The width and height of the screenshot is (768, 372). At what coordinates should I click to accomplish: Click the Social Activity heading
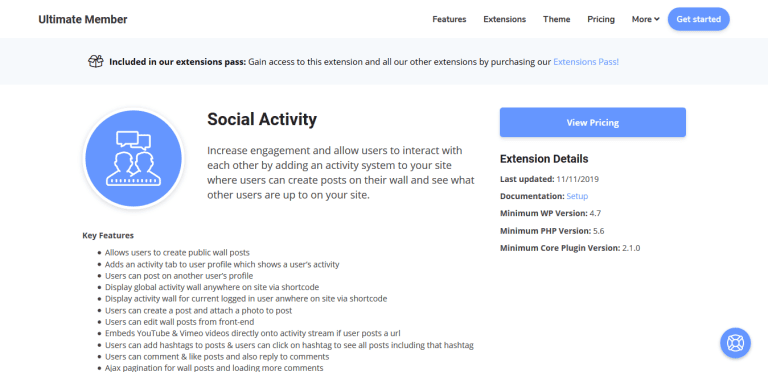click(262, 119)
